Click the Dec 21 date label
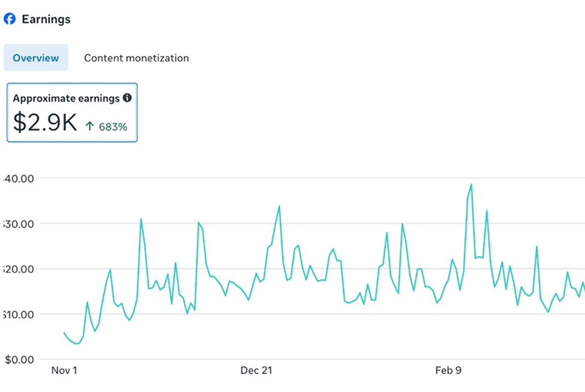Image resolution: width=585 pixels, height=392 pixels. pos(256,370)
